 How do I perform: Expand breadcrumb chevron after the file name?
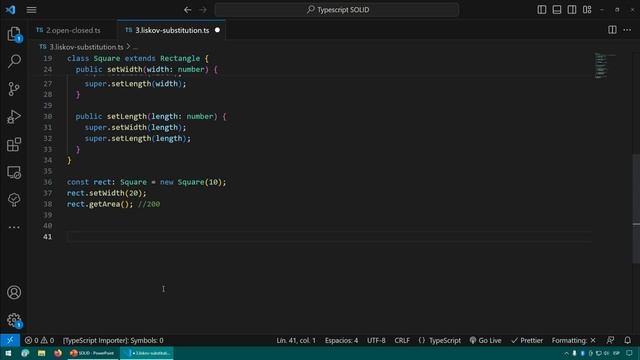pos(128,47)
